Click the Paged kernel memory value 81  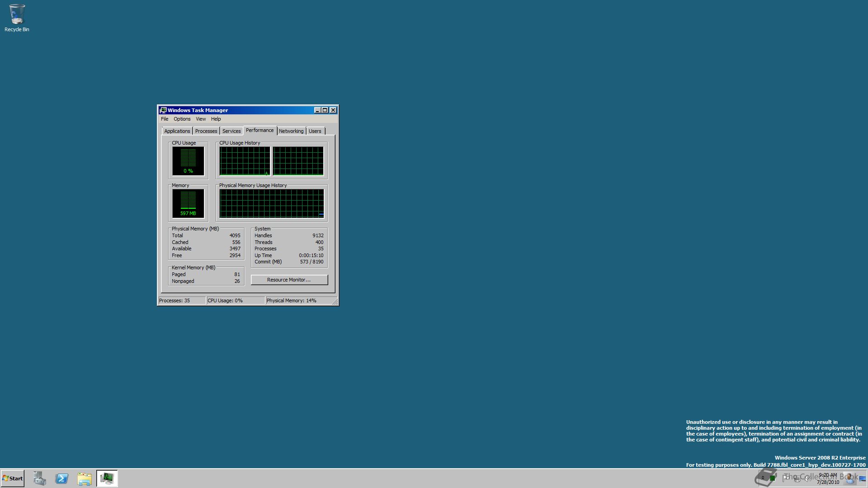pos(237,274)
